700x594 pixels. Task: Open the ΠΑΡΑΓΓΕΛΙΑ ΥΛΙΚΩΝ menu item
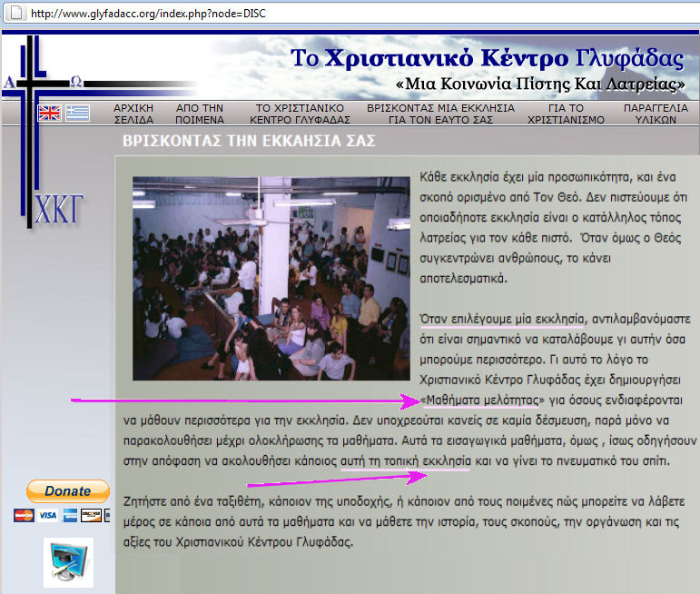pyautogui.click(x=656, y=114)
